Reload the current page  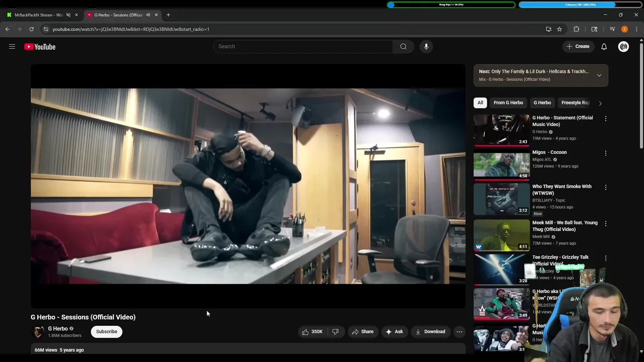point(31,29)
